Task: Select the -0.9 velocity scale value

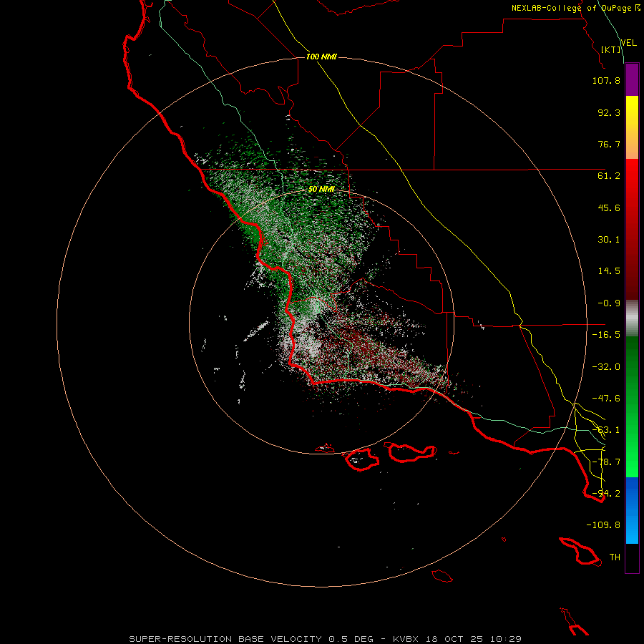Action: pos(609,303)
